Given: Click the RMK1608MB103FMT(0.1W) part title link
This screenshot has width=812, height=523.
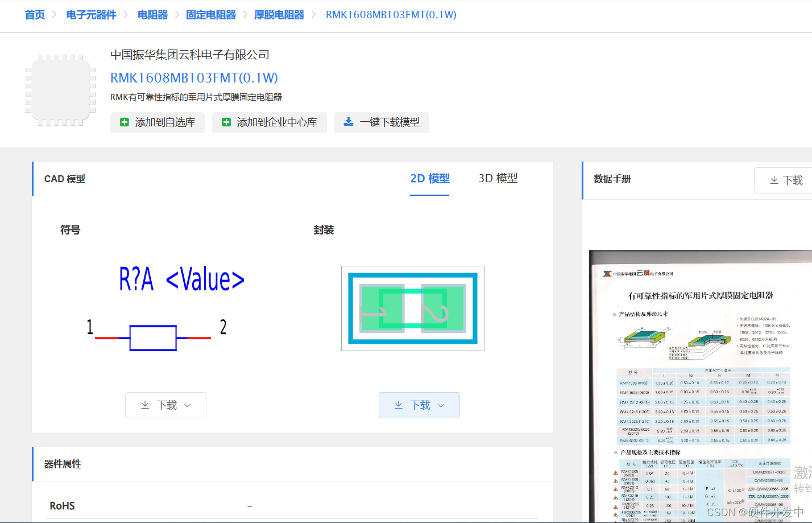Looking at the screenshot, I should [x=194, y=78].
